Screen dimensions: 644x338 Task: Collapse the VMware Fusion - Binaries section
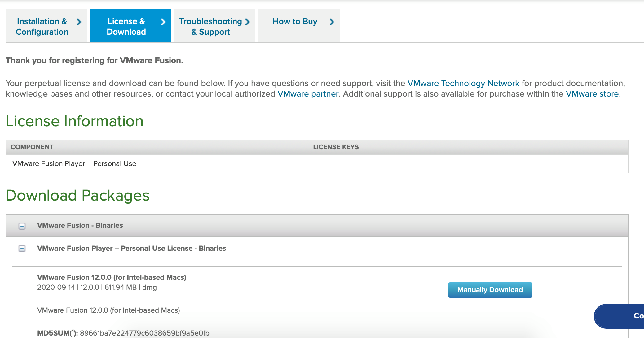click(22, 226)
